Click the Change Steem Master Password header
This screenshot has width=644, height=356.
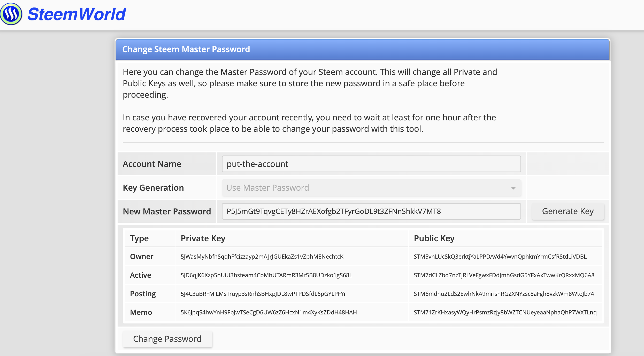[186, 49]
